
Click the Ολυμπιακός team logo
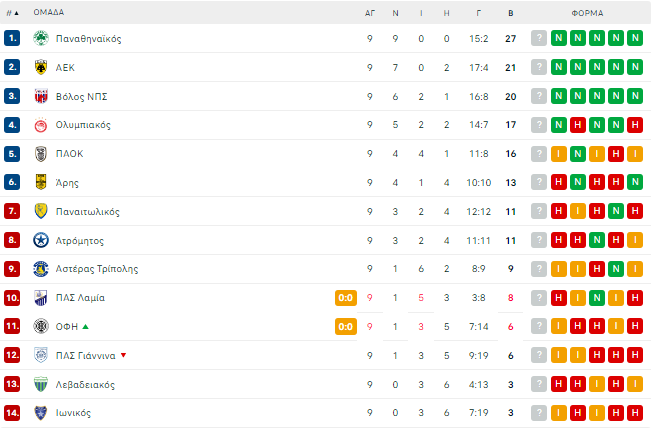41,125
